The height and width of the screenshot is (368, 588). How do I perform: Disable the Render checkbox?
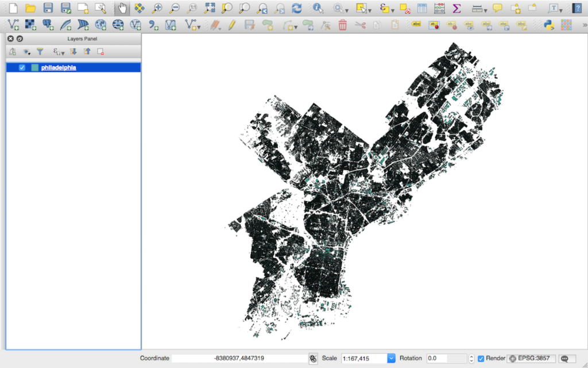(480, 358)
